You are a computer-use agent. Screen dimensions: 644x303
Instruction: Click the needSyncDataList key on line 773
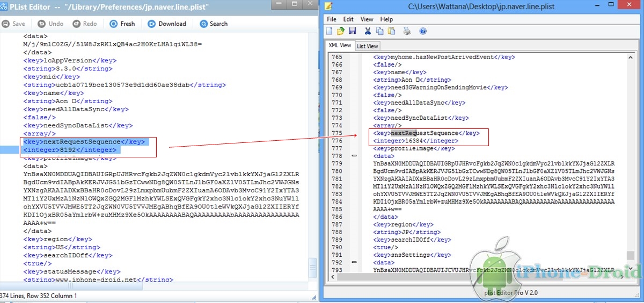[x=421, y=118]
